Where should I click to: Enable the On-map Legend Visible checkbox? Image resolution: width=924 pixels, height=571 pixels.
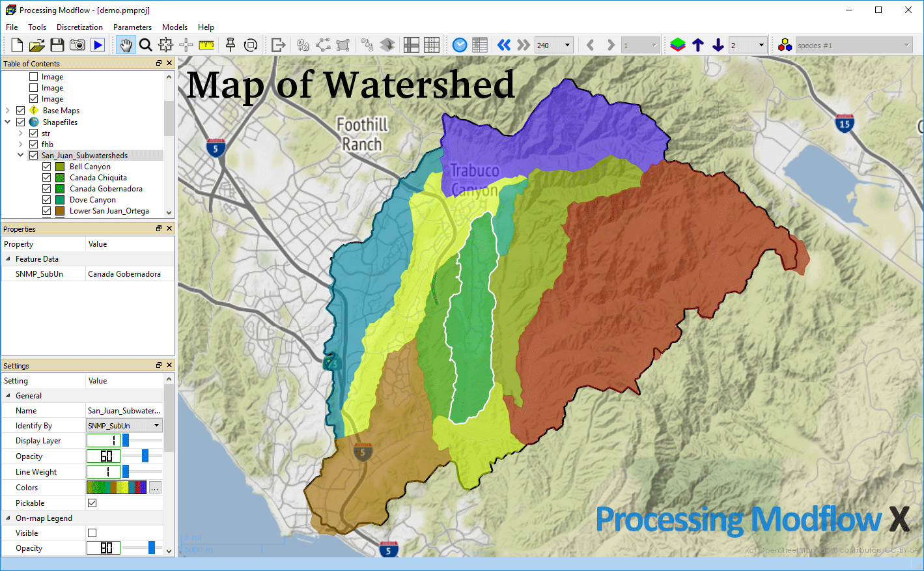[x=92, y=533]
